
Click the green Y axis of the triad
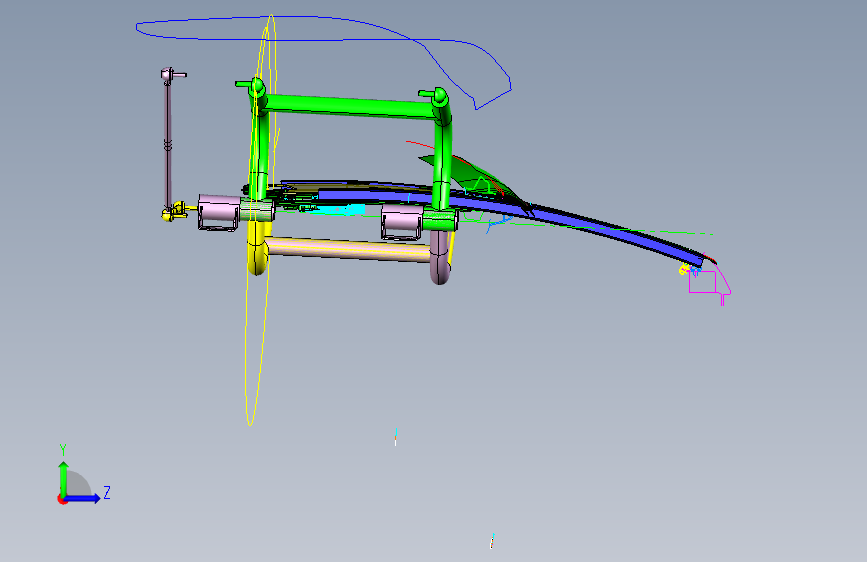(x=63, y=479)
